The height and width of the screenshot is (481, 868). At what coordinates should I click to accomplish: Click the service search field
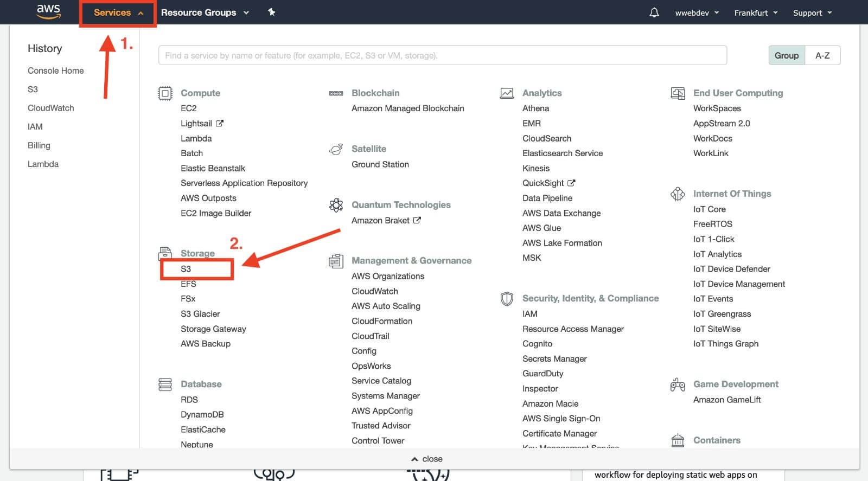[x=442, y=55]
